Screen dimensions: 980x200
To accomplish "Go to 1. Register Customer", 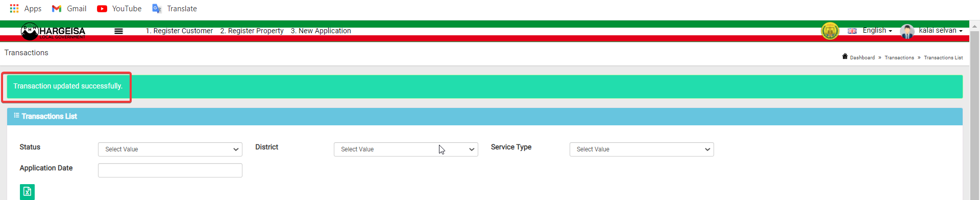I will 179,31.
